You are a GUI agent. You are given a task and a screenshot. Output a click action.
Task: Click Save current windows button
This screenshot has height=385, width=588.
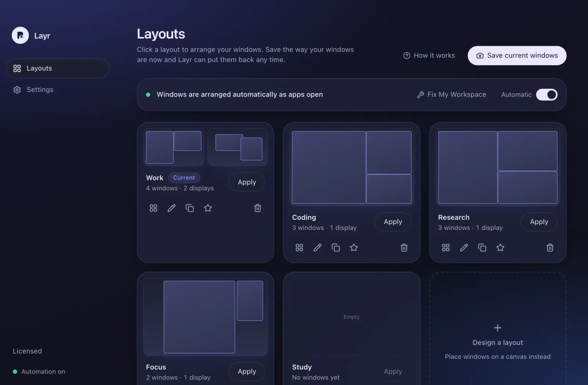(517, 55)
